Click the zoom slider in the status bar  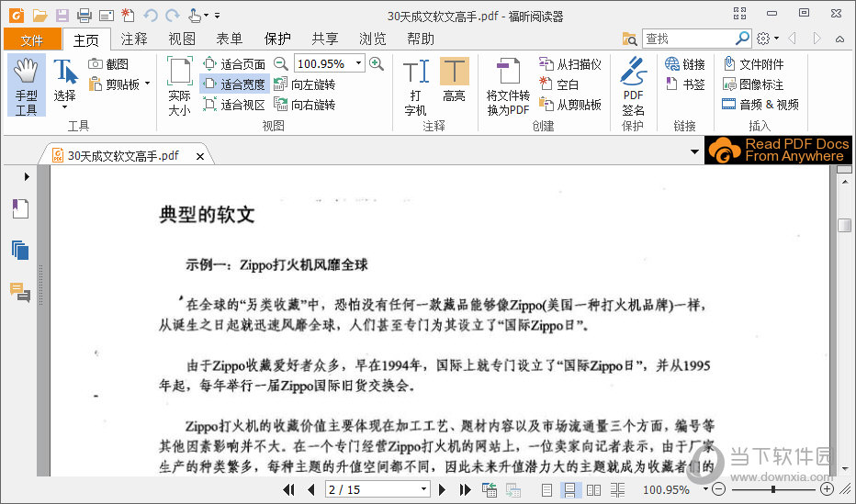(773, 490)
